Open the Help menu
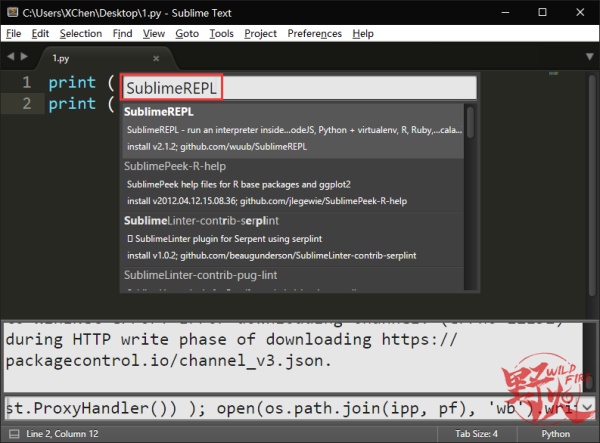This screenshot has height=443, width=600. tap(363, 34)
